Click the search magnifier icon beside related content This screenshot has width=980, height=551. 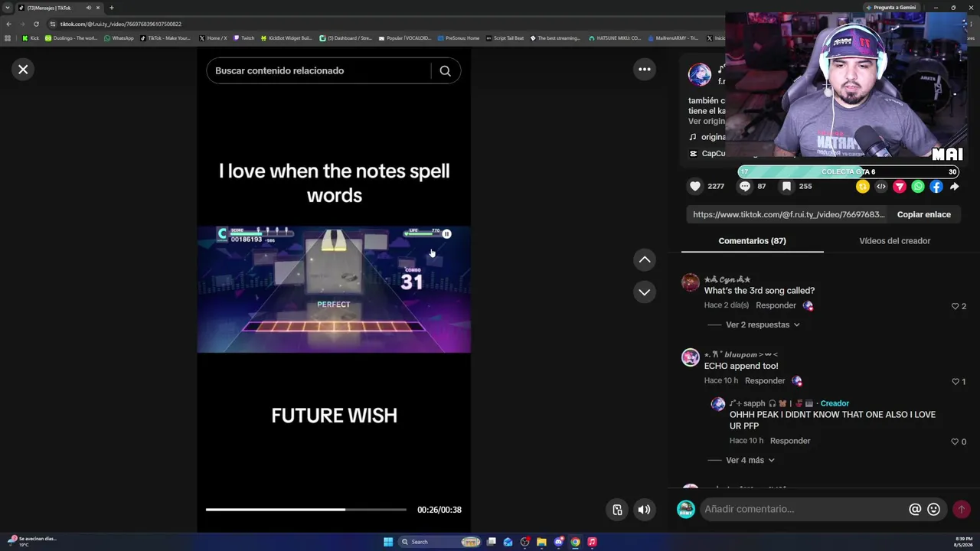coord(445,70)
